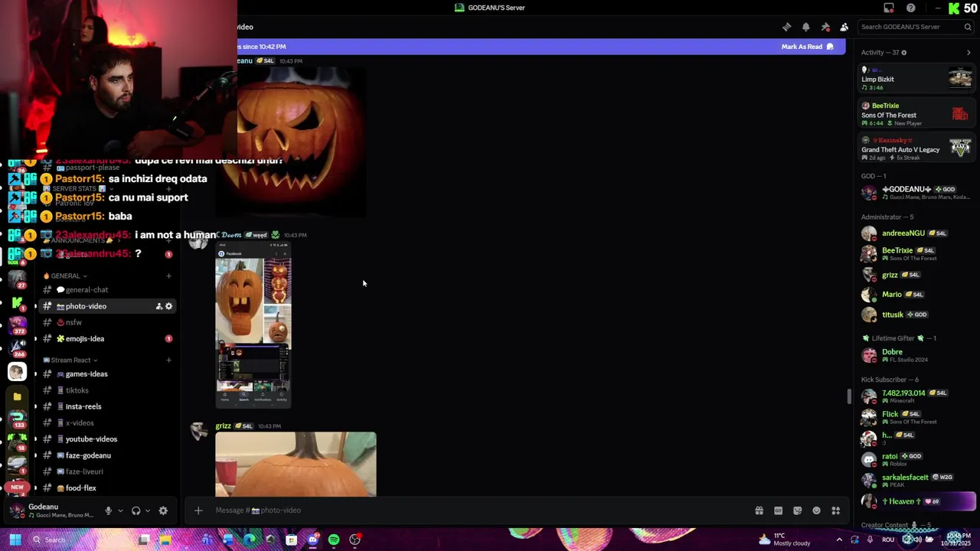The image size is (980, 551).
Task: Open the Facebook pumpkin screenshot image
Action: point(253,327)
